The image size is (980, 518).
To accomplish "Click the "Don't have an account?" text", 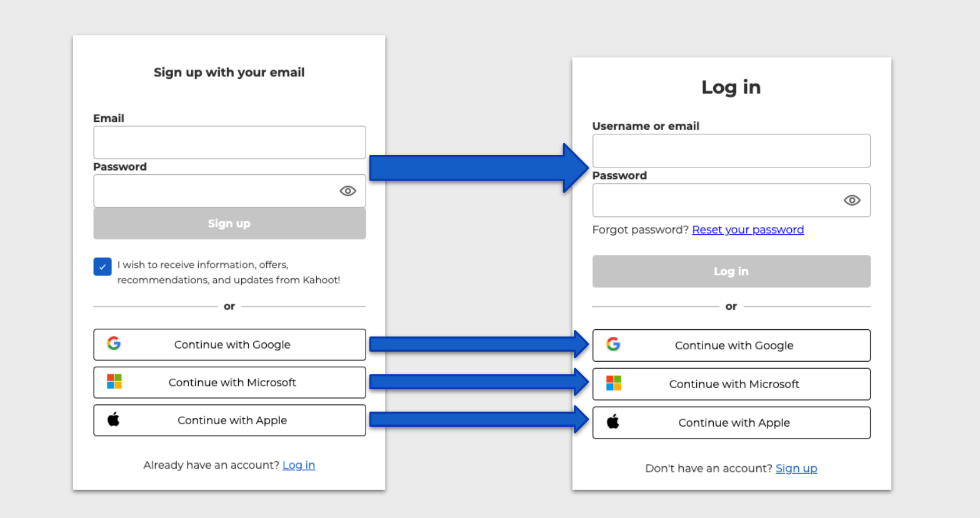I will click(x=709, y=468).
